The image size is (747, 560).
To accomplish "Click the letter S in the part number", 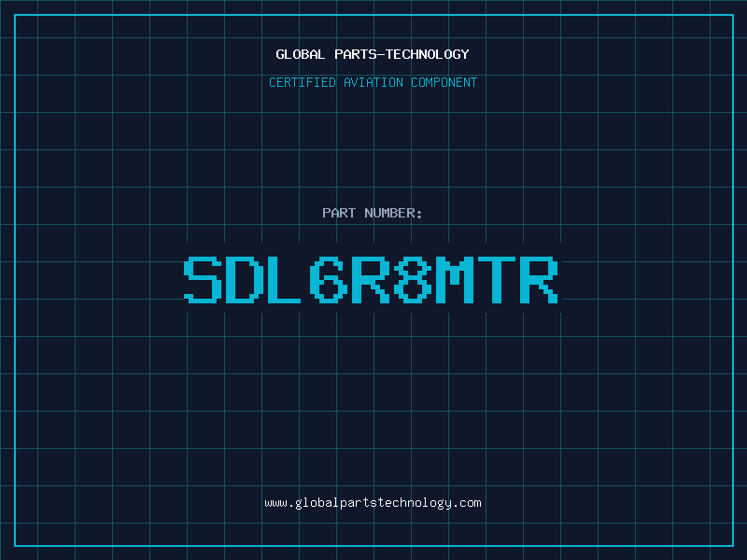I will 203,280.
